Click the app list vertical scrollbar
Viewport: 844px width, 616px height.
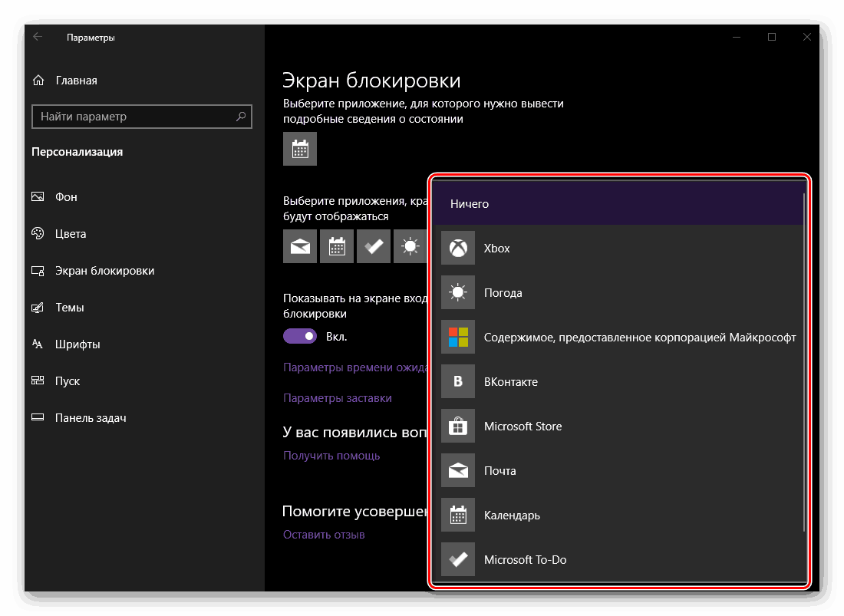point(804,361)
